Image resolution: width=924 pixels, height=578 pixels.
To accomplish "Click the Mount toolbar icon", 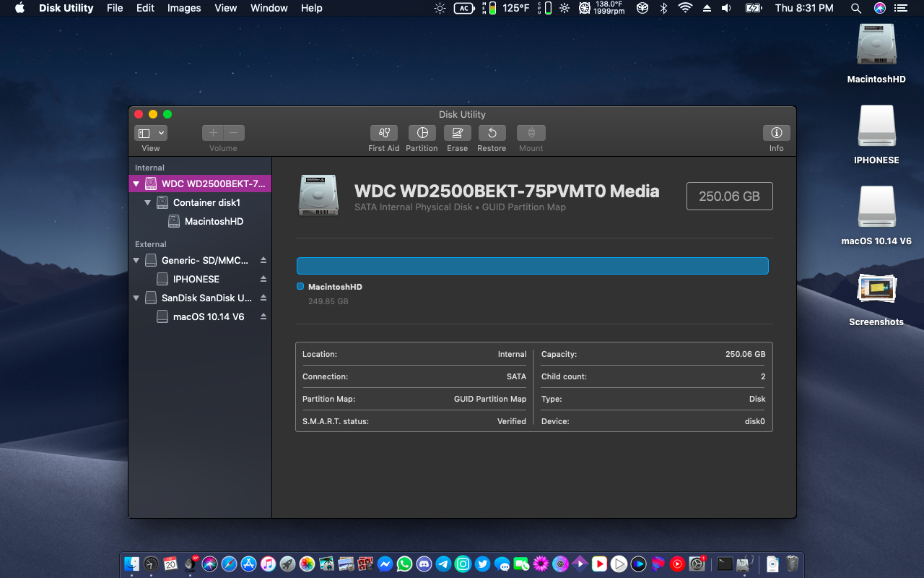I will point(531,133).
